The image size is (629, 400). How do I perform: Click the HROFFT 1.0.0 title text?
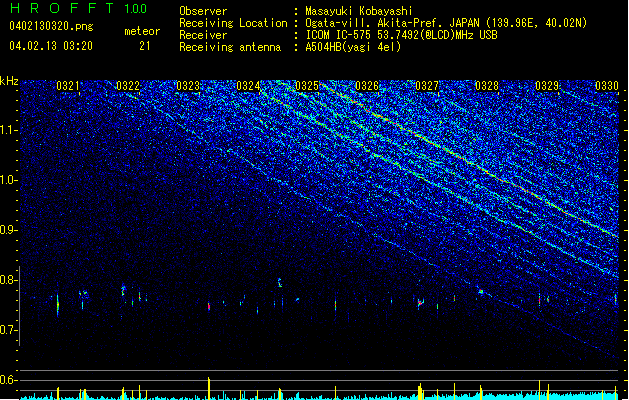point(78,8)
